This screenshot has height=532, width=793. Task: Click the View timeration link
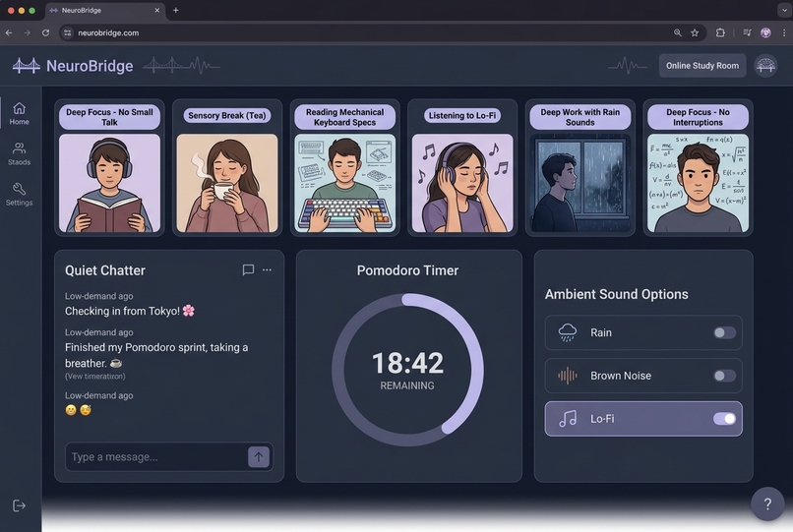tap(95, 377)
